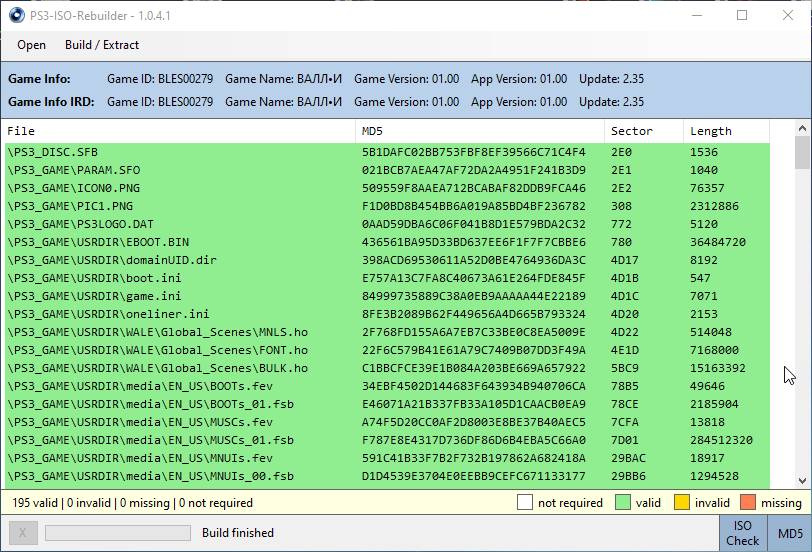Select the boot.ini file row
The height and width of the screenshot is (552, 812).
coord(387,278)
